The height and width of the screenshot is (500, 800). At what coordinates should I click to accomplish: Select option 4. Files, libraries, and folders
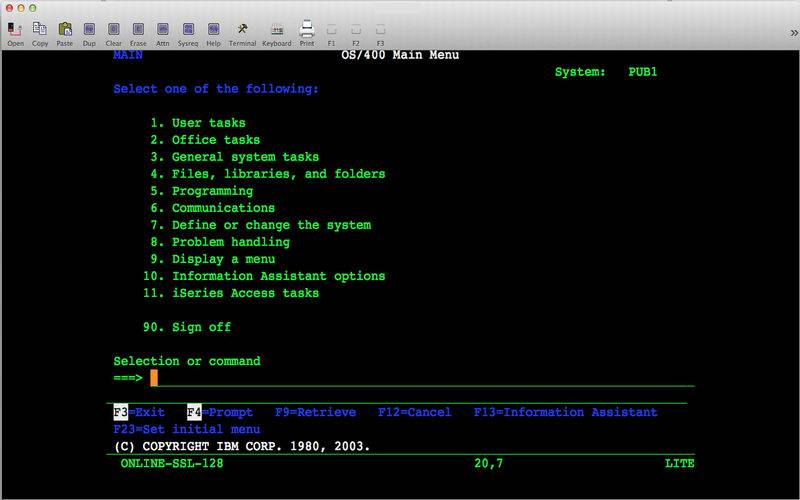pyautogui.click(x=268, y=174)
